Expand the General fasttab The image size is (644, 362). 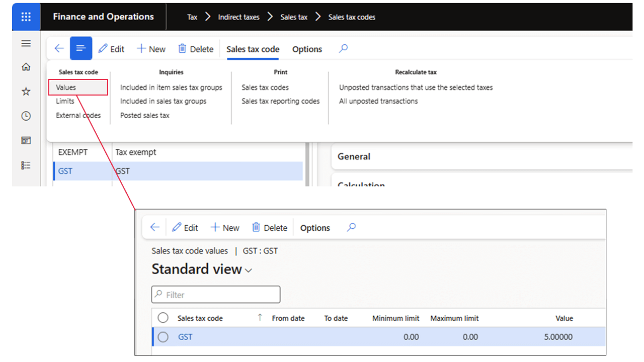tap(481, 156)
